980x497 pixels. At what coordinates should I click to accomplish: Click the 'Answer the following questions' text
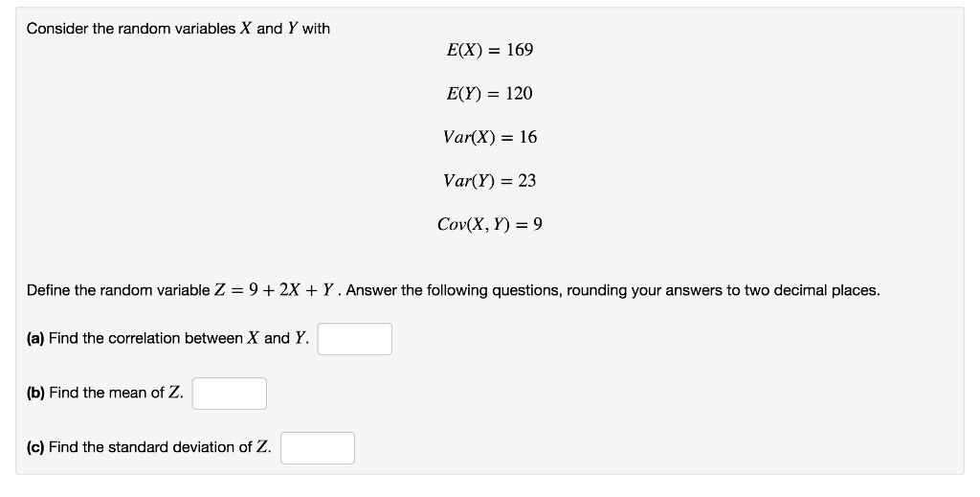coord(453,290)
